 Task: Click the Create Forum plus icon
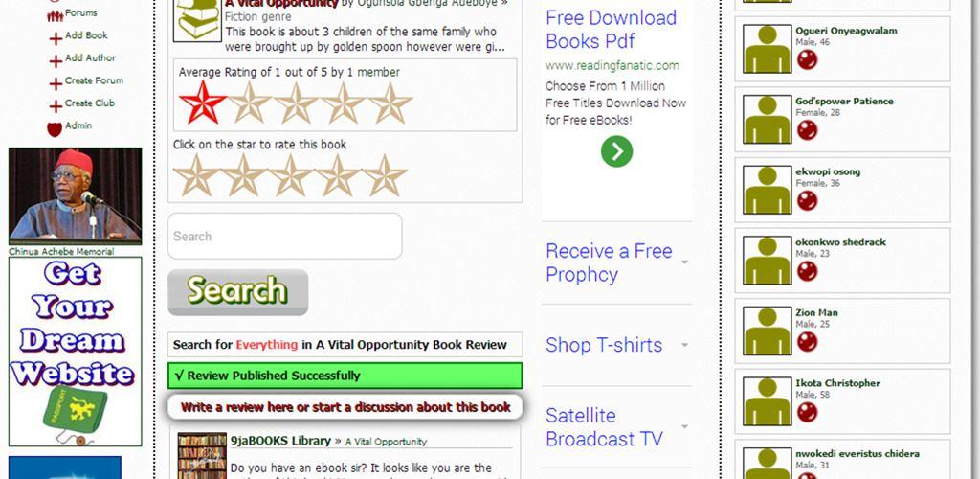tap(56, 83)
